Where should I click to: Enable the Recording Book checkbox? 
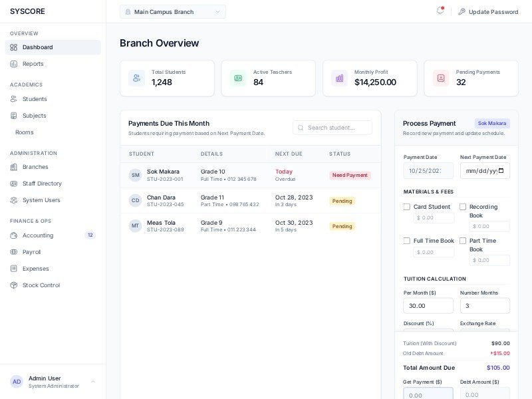point(463,207)
